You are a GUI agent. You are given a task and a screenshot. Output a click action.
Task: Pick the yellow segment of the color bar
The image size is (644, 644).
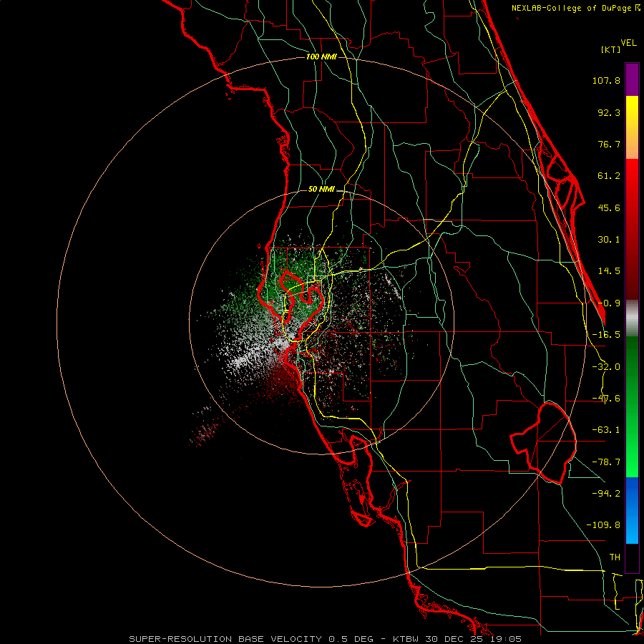[632, 113]
